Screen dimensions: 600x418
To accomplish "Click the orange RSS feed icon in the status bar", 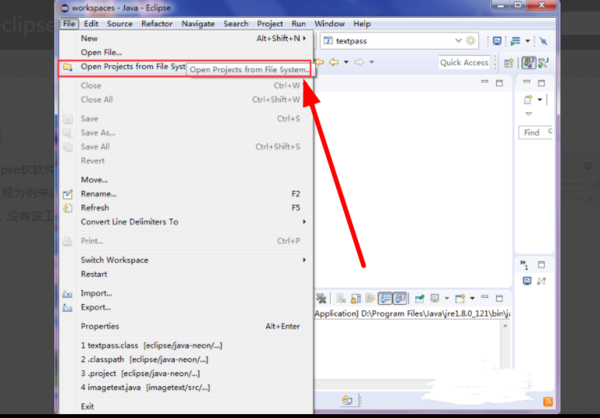I will (548, 401).
